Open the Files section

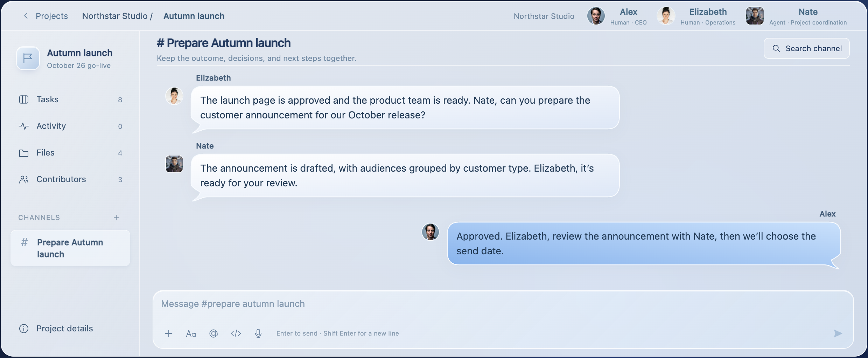click(x=70, y=153)
